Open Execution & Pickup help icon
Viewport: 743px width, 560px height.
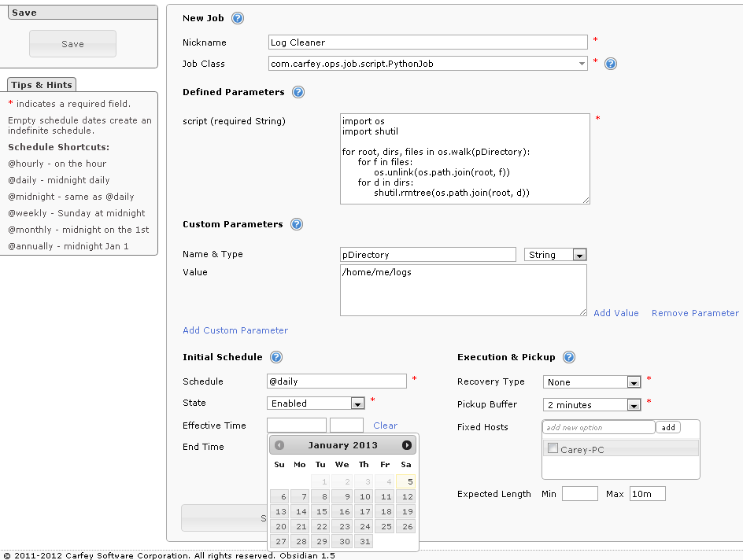click(569, 357)
